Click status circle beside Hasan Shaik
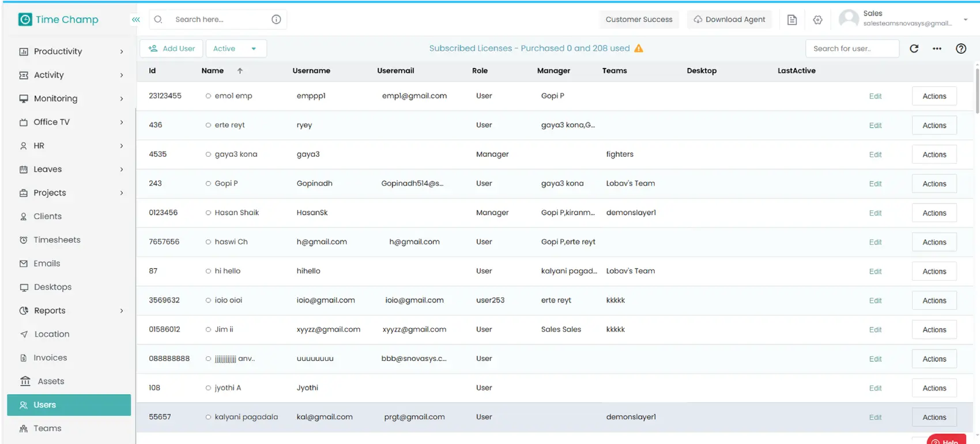Viewport: 980px width, 444px height. tap(208, 213)
